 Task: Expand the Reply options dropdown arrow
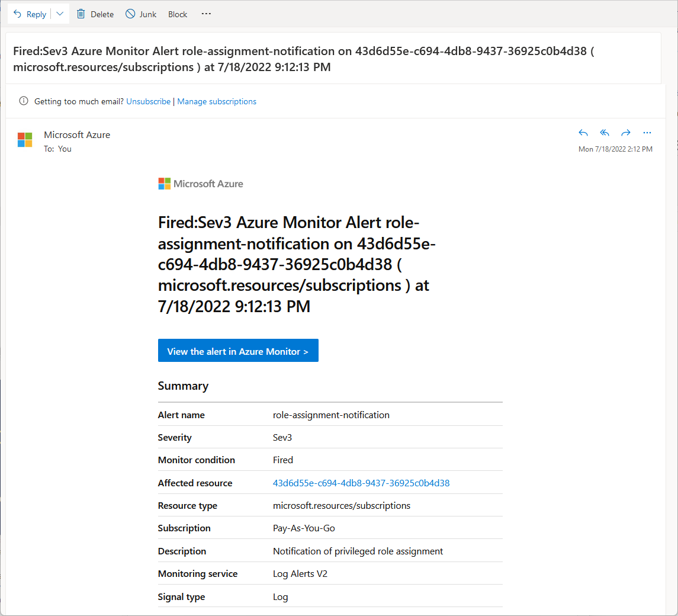pyautogui.click(x=60, y=14)
